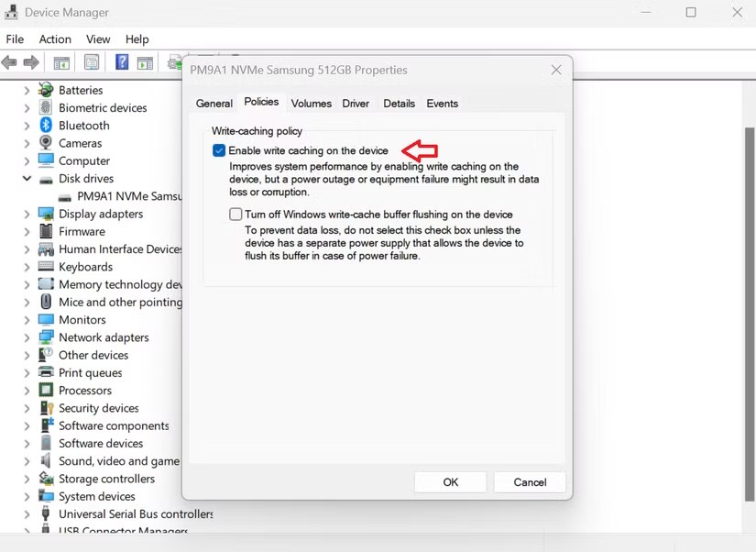Expand the Monitors category
Viewport: 756px width, 552px height.
tap(27, 320)
